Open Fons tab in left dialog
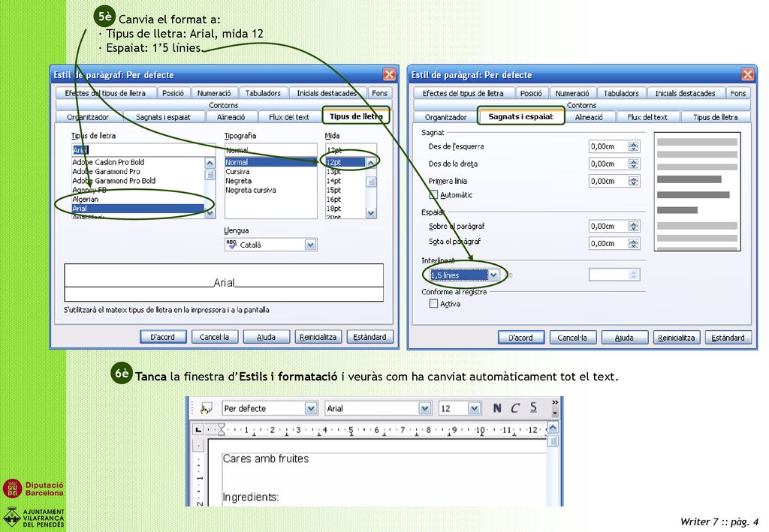The image size is (769, 532). 379,93
